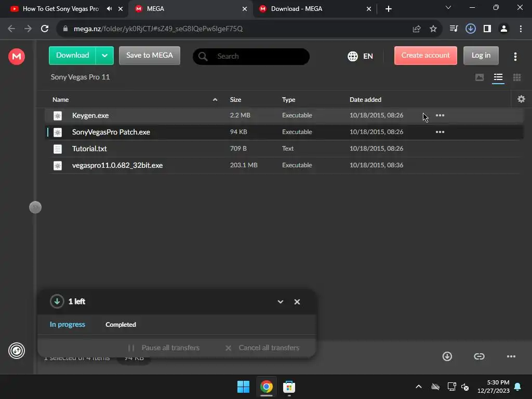
Task: Collapse the transfers panel chevron
Action: [280, 302]
